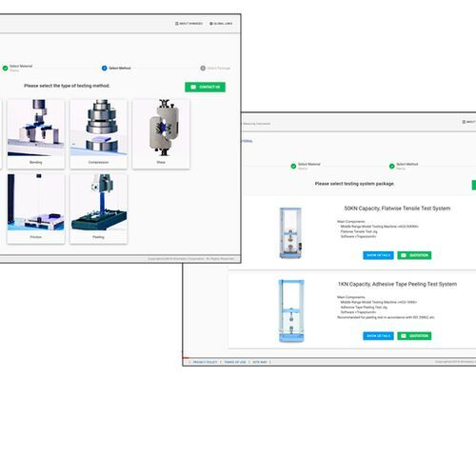Click the green Contact Us button
Screen dimensions: 476x476
(x=206, y=87)
